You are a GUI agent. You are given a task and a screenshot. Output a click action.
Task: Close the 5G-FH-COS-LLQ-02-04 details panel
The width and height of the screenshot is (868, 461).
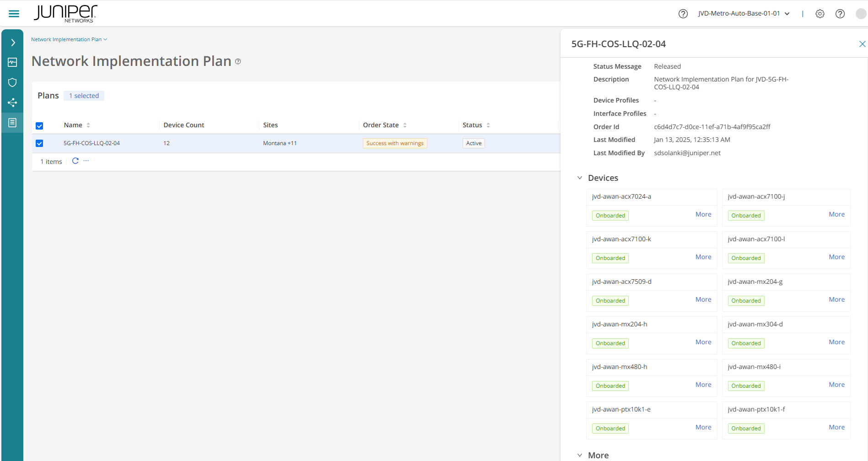[862, 44]
